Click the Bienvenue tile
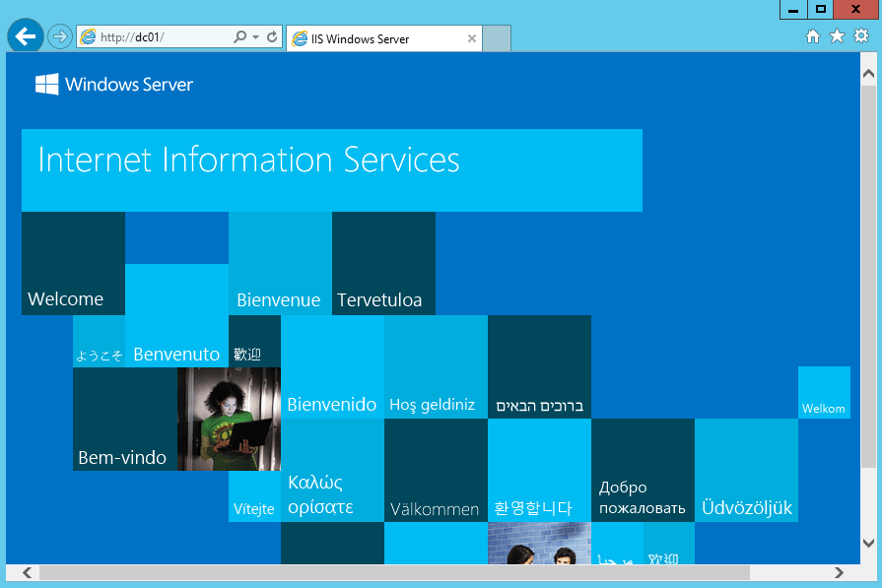 click(280, 263)
